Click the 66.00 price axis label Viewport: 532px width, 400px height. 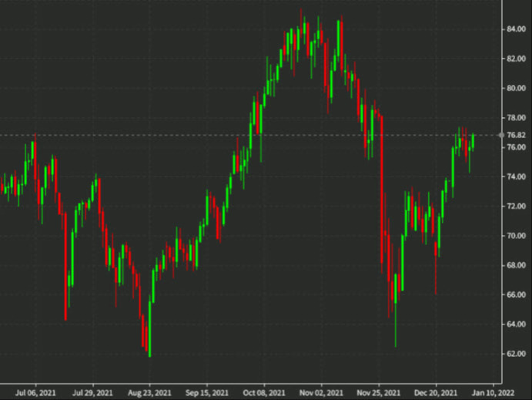[516, 294]
